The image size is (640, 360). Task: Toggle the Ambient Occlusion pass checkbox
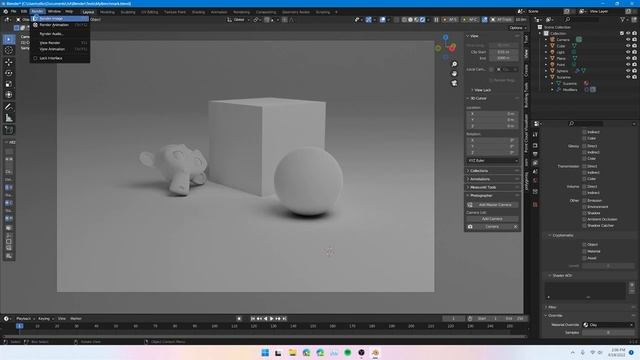[x=584, y=219]
